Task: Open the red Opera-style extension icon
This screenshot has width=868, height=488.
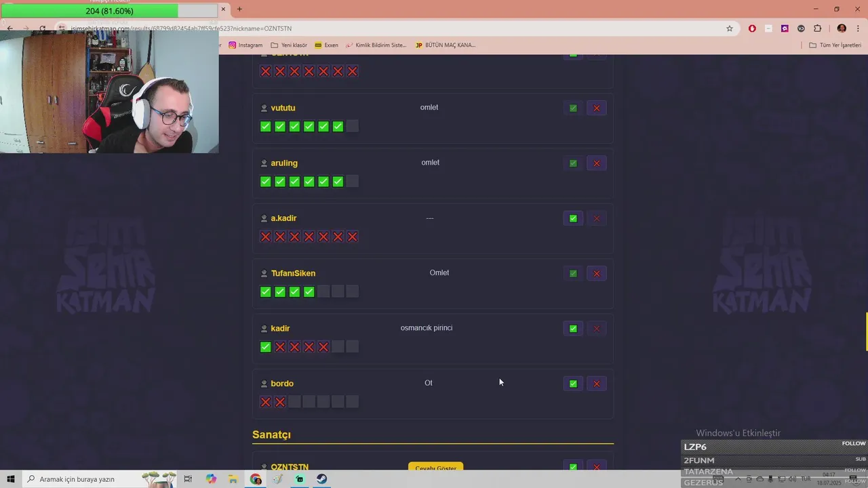Action: 752,28
